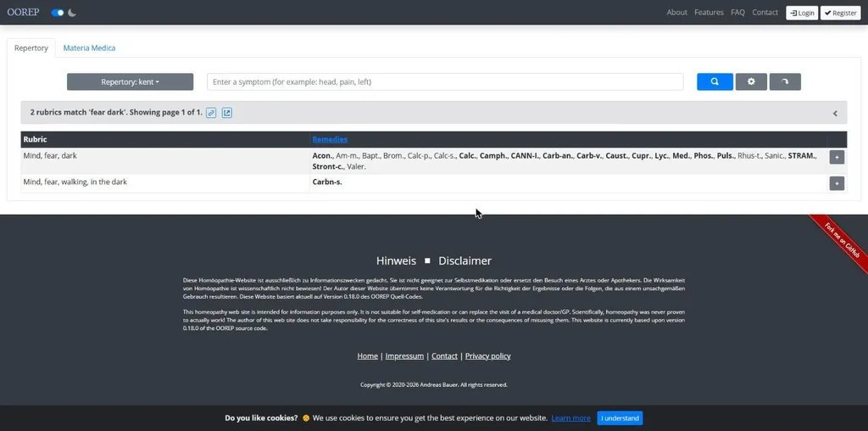
Task: Toggle the dark mode switch
Action: pos(58,12)
